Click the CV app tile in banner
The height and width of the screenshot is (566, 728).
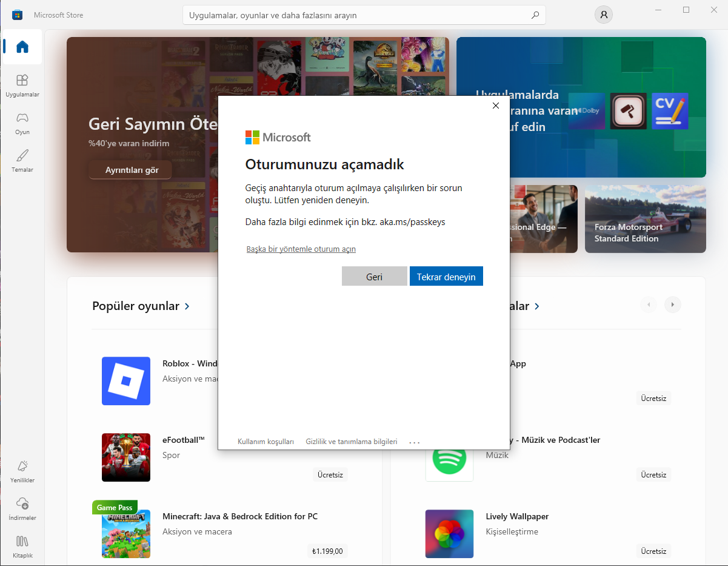tap(670, 110)
